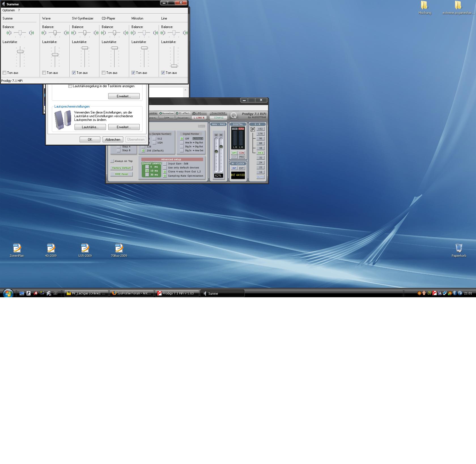Viewport: 476px width, 464px height.
Task: Click the speaker icon in the Summe title bar
Action: (x=3, y=4)
